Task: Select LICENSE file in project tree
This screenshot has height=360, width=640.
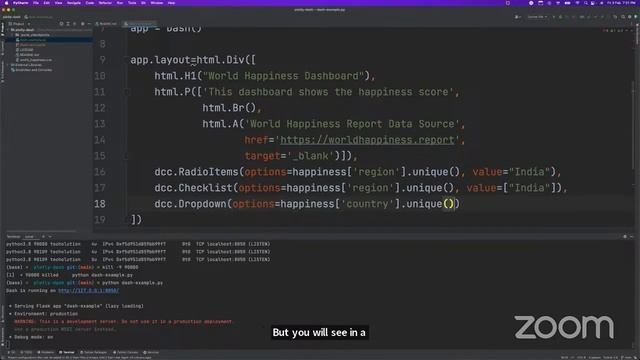Action: (x=27, y=50)
